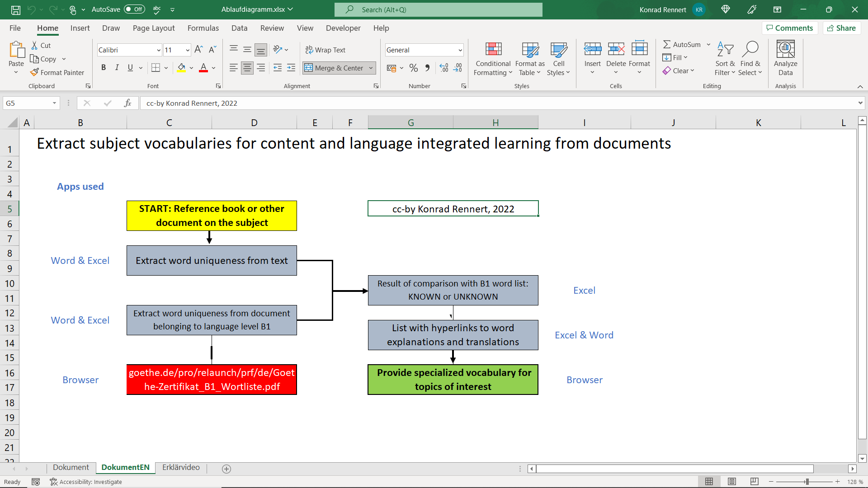Click the Cut scissors button
Screen dimensions: 868x488
tap(41, 45)
